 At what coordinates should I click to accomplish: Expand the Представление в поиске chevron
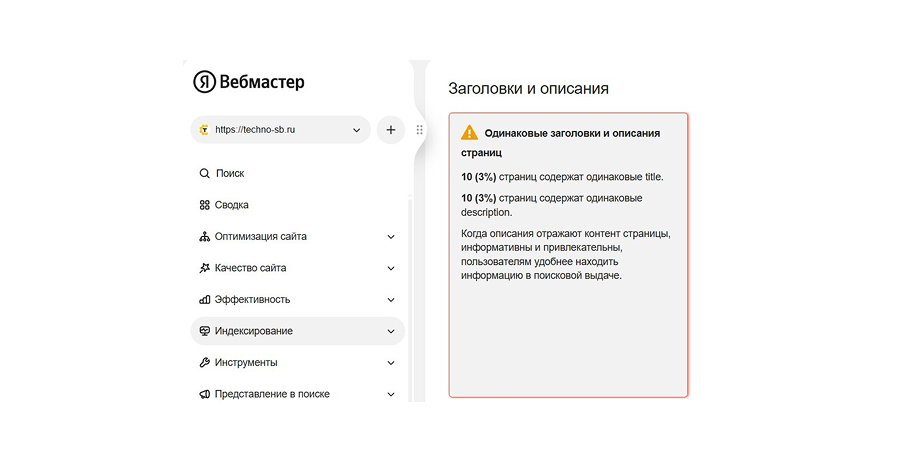click(x=391, y=394)
